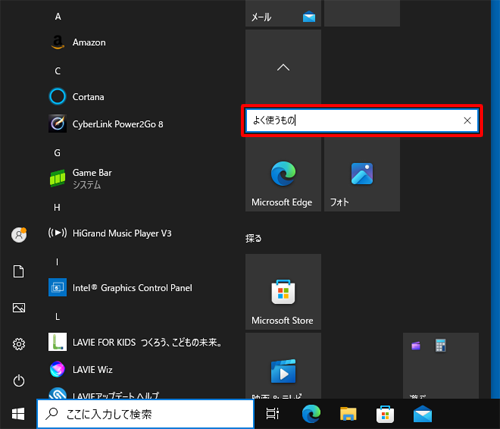Jump to letter C section header
This screenshot has height=429, width=500.
point(58,71)
